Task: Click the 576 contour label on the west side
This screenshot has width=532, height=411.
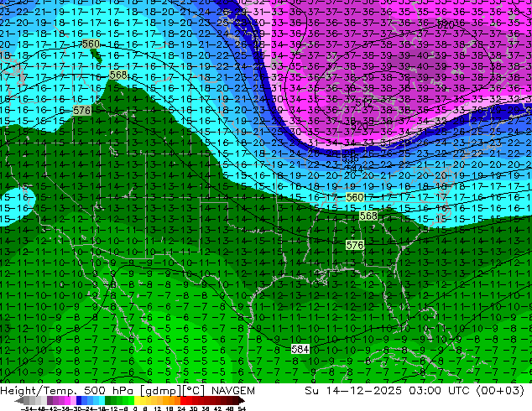Action: point(81,111)
